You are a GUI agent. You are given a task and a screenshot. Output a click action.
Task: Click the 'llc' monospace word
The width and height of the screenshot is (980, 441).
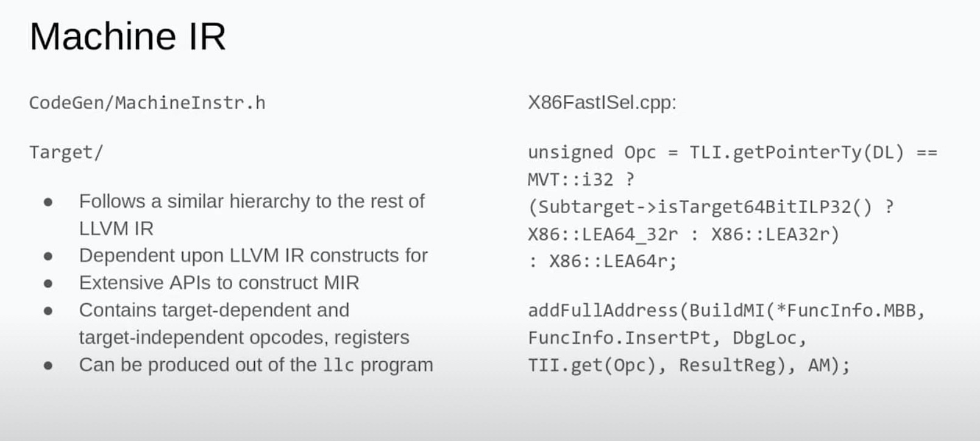coord(338,365)
